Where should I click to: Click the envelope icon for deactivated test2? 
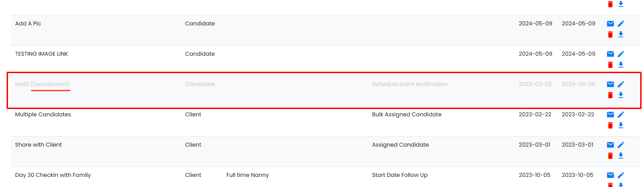click(610, 84)
